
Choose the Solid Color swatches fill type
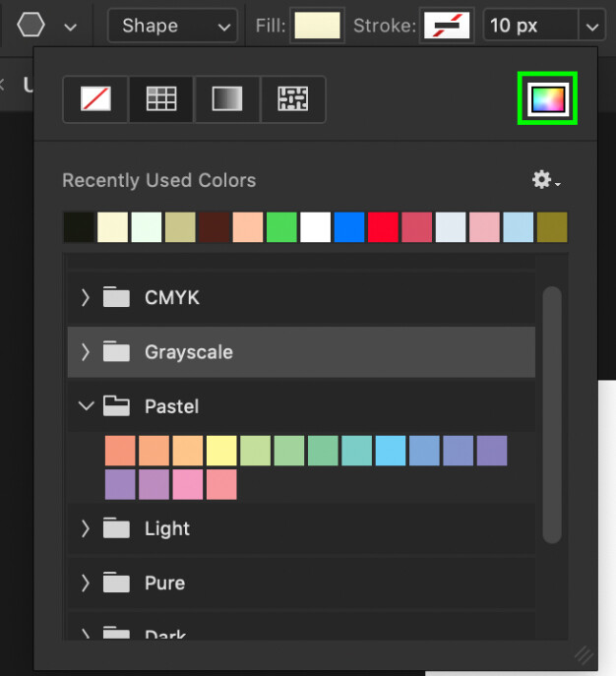click(x=161, y=98)
